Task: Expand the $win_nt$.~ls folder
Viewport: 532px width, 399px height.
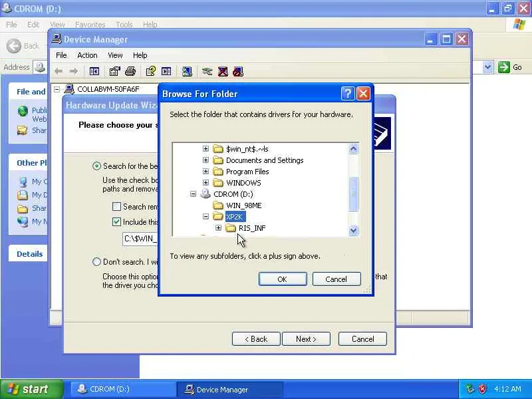Action: pyautogui.click(x=205, y=148)
